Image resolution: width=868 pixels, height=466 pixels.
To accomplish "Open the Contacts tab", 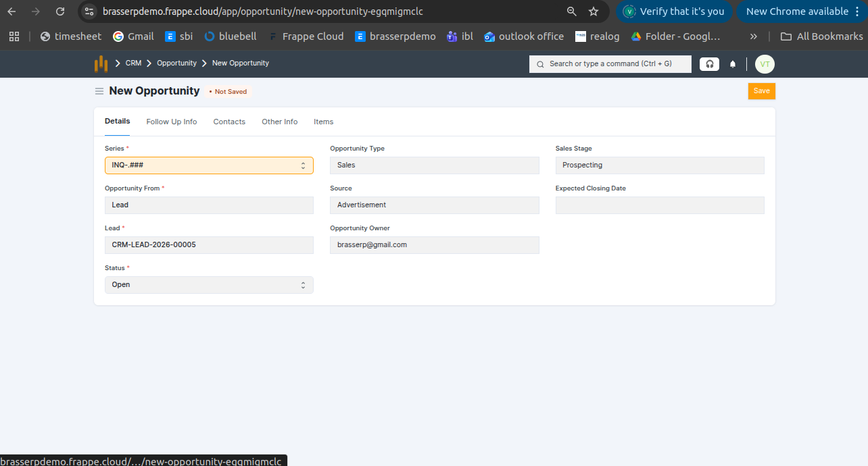I will click(229, 122).
